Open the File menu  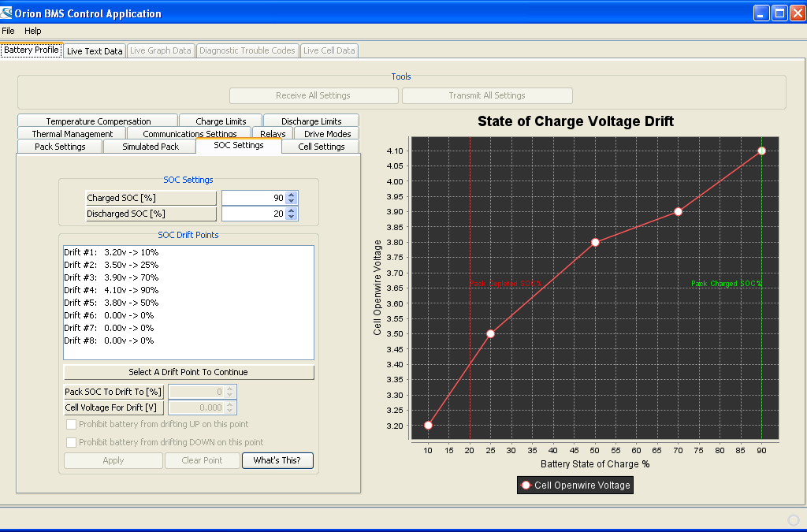tap(8, 31)
